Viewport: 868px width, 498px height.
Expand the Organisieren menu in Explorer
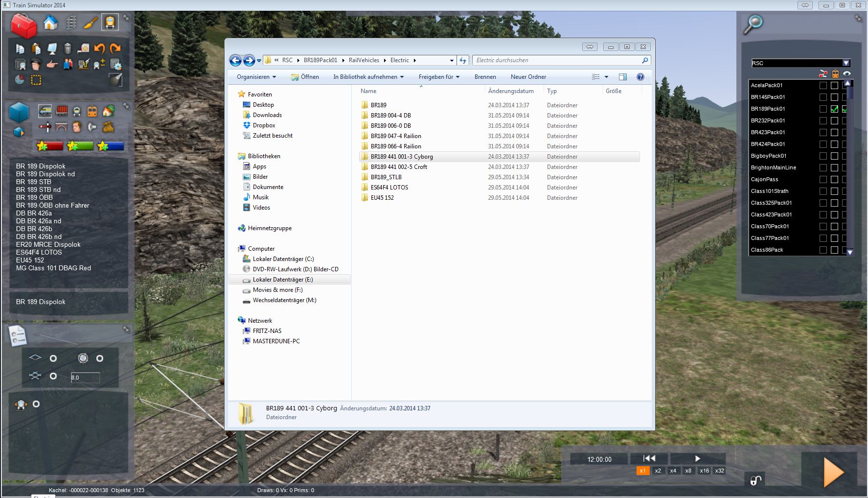click(x=256, y=77)
